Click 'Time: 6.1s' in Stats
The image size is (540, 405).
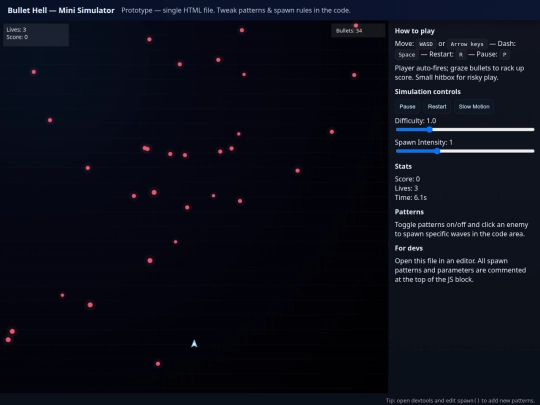click(x=411, y=198)
